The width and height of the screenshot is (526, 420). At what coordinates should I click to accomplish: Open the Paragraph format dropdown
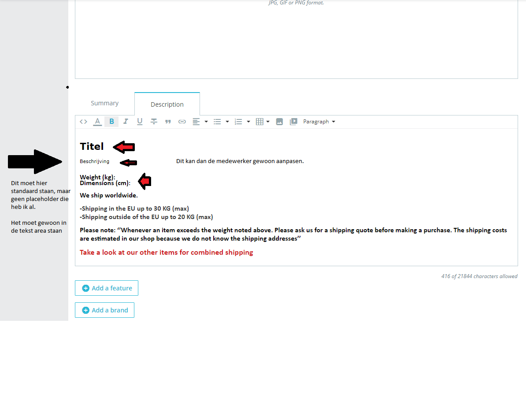pyautogui.click(x=319, y=122)
